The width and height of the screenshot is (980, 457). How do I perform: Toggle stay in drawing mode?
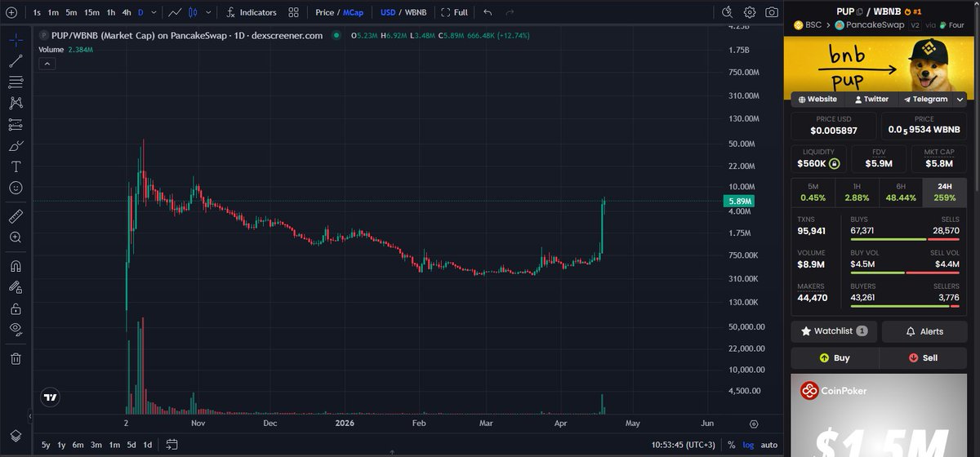click(16, 287)
